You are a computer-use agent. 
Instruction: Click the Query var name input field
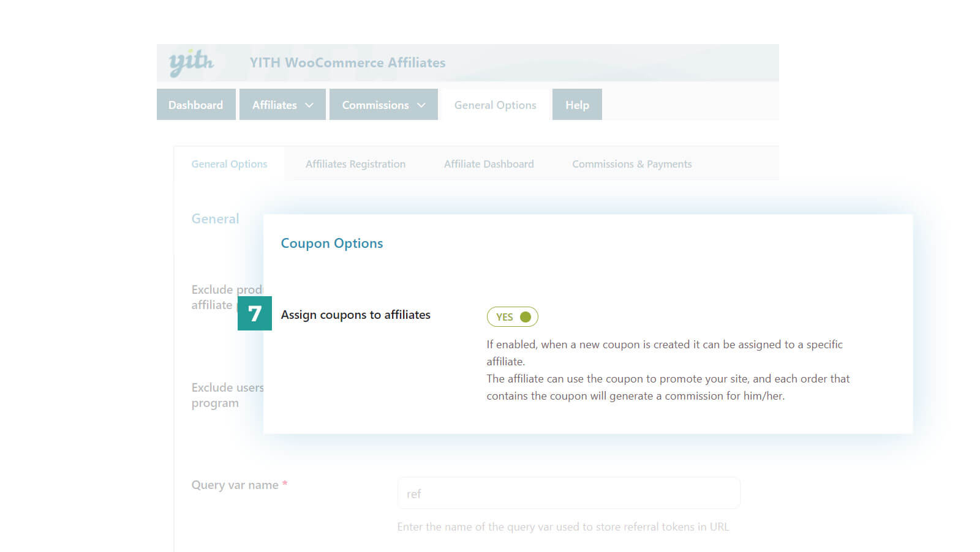click(x=569, y=493)
